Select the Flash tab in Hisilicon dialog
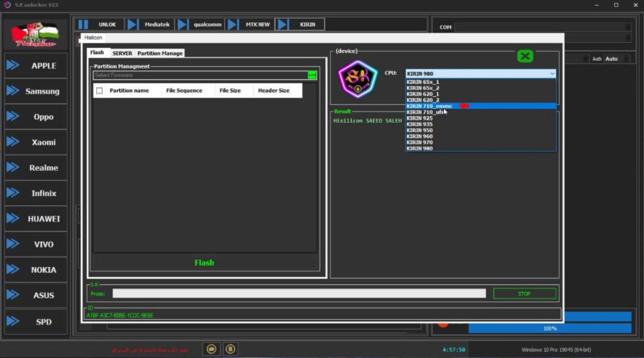The image size is (644, 358). pyautogui.click(x=97, y=53)
